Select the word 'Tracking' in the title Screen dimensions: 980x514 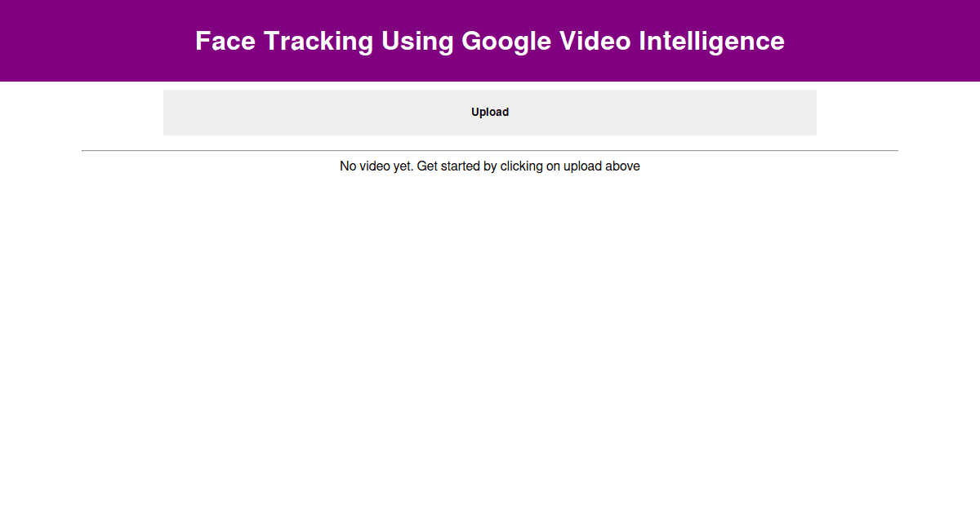[318, 41]
